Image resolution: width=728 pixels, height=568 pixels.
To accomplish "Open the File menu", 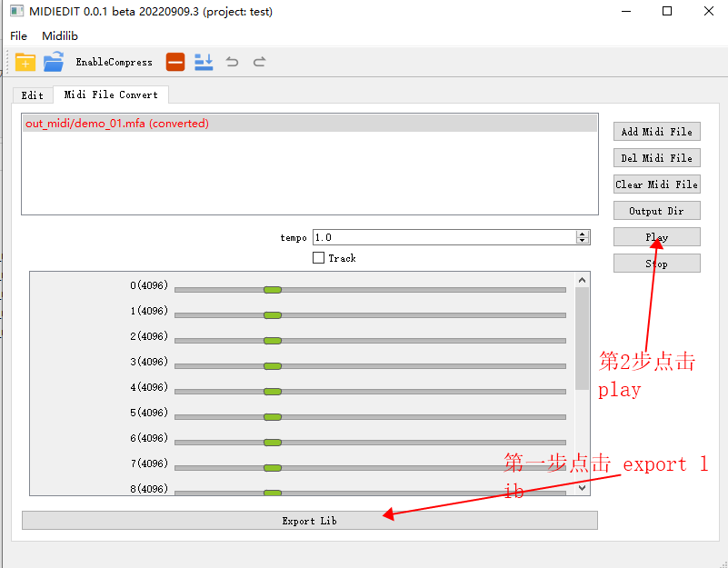I will click(x=18, y=36).
